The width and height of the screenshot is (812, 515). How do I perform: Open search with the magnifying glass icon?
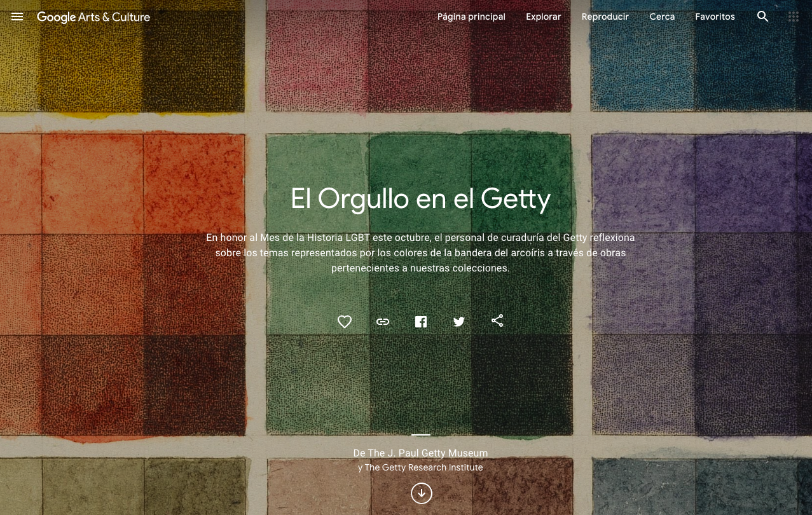pyautogui.click(x=763, y=17)
